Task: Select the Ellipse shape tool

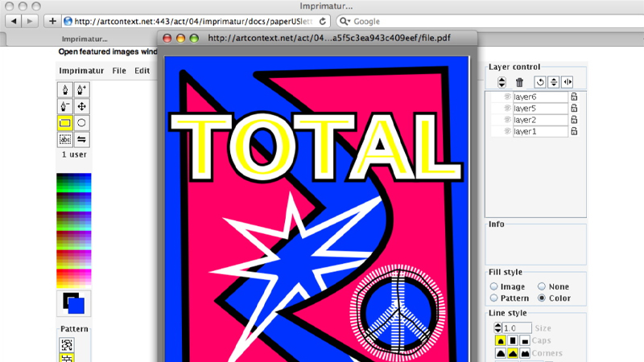Action: tap(82, 123)
